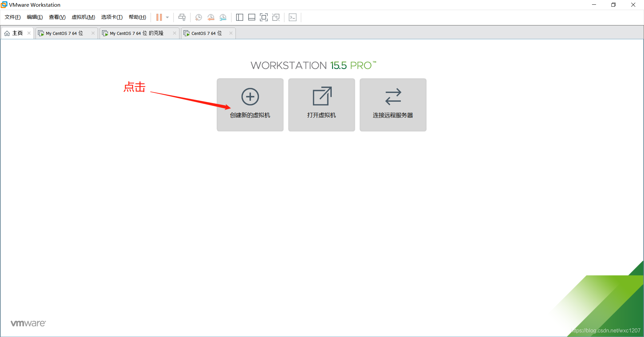644x337 pixels.
Task: Close the My CentOS 7 64 位 的克隆 tab
Action: tap(174, 33)
